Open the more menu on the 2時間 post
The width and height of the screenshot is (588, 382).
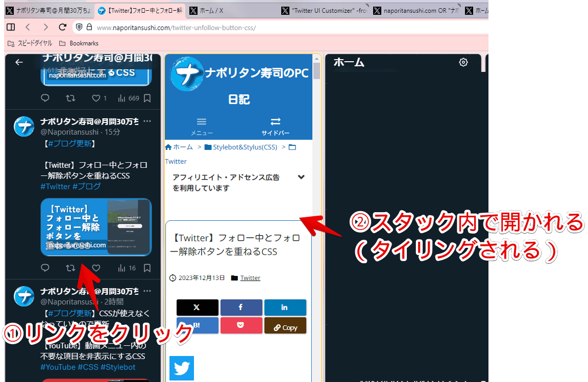click(x=148, y=291)
